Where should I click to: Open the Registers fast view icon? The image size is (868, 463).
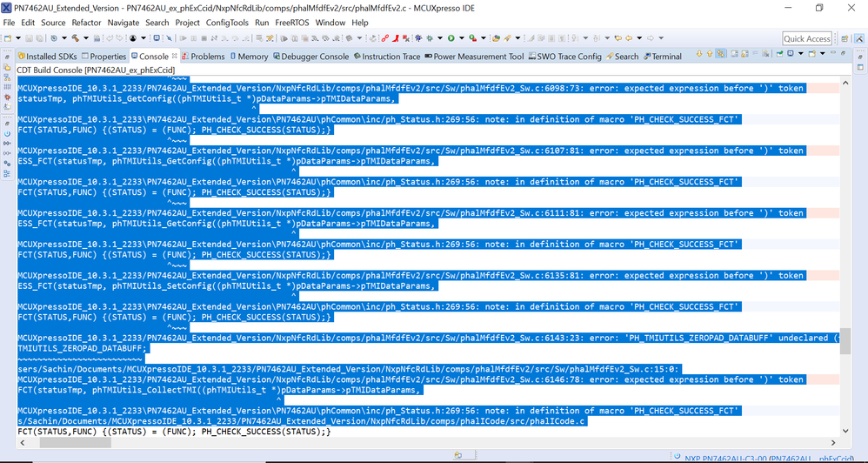pyautogui.click(x=7, y=87)
